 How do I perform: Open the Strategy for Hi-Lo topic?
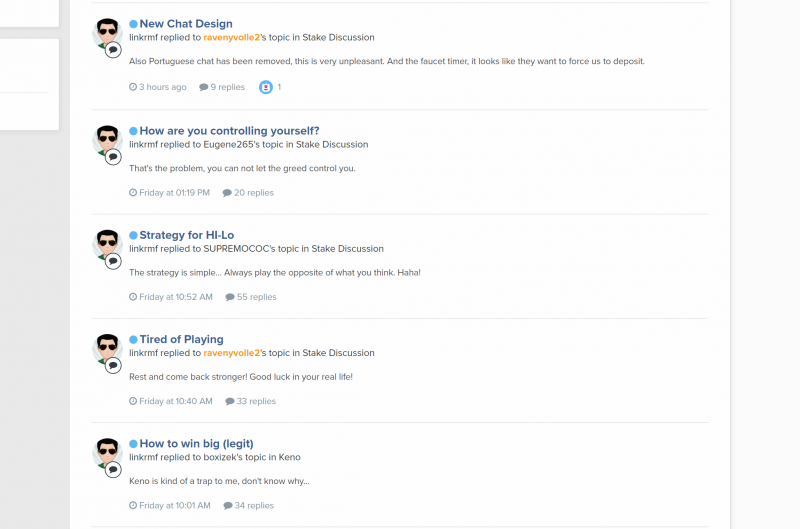(x=187, y=235)
